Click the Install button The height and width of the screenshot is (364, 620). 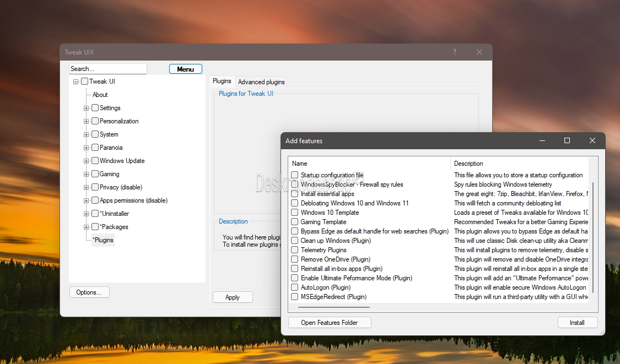[x=578, y=323]
